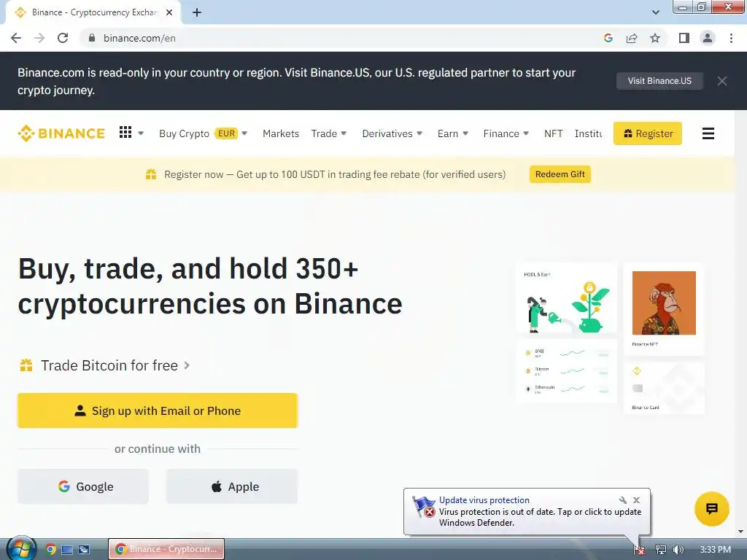Click Sign up with Email or Phone
The height and width of the screenshot is (560, 747).
158,411
